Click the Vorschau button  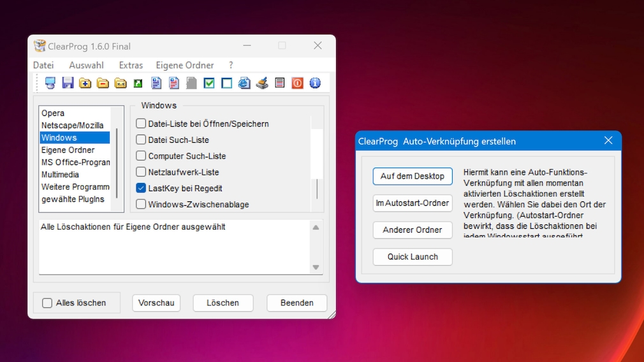[156, 303]
